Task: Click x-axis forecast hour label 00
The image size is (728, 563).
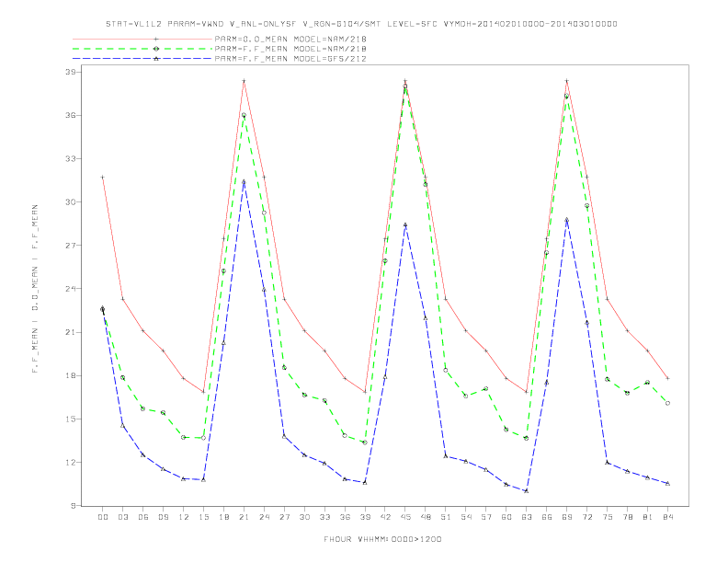Action: 103,517
